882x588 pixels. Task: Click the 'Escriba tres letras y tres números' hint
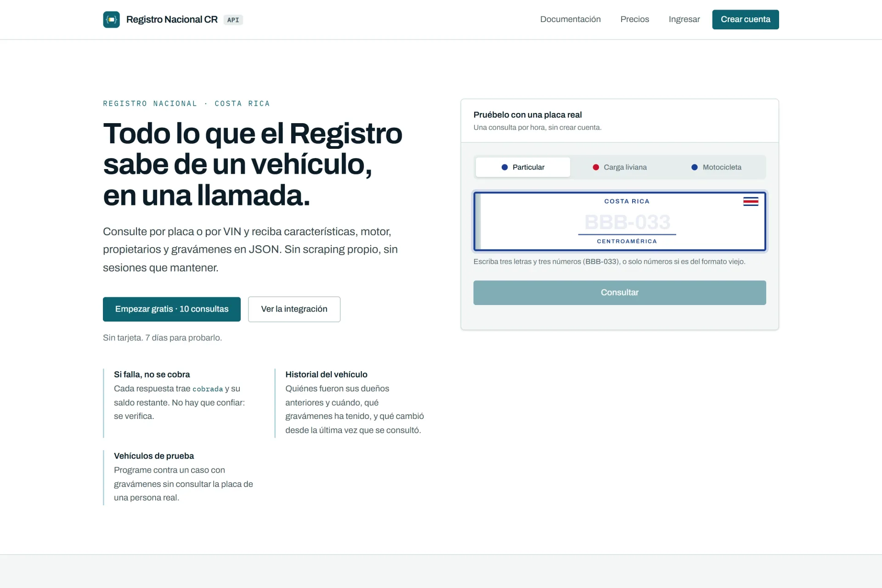[x=609, y=261]
